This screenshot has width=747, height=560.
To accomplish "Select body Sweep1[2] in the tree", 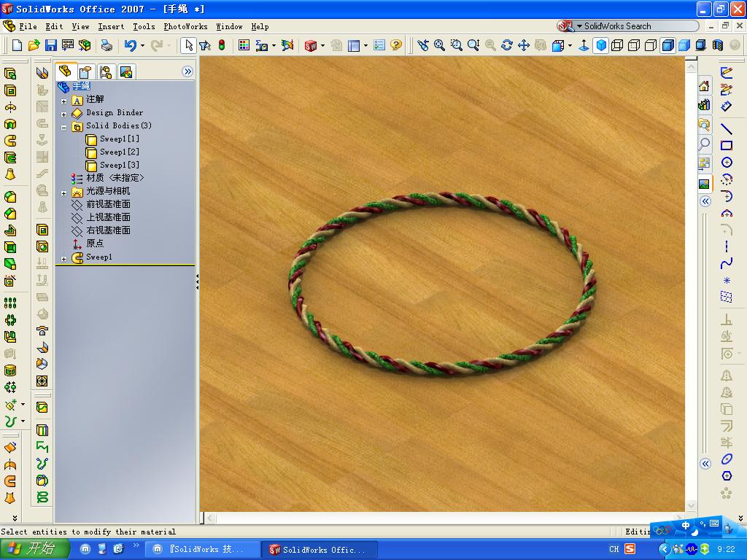I will [x=113, y=152].
